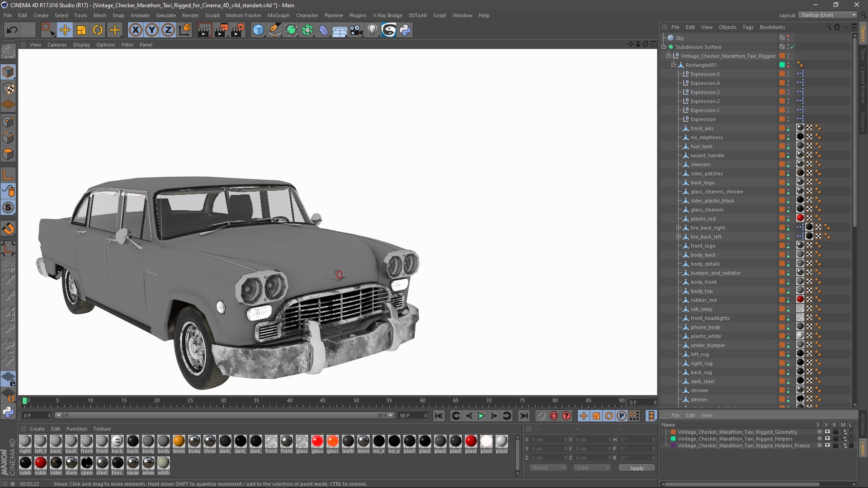Open the Character menu
The height and width of the screenshot is (488, 868).
[307, 15]
